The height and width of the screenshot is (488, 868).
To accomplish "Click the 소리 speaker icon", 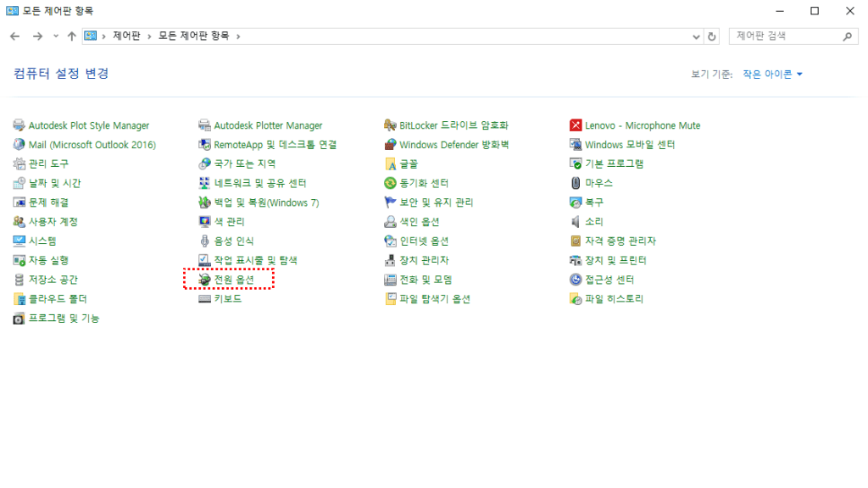I will tap(576, 222).
